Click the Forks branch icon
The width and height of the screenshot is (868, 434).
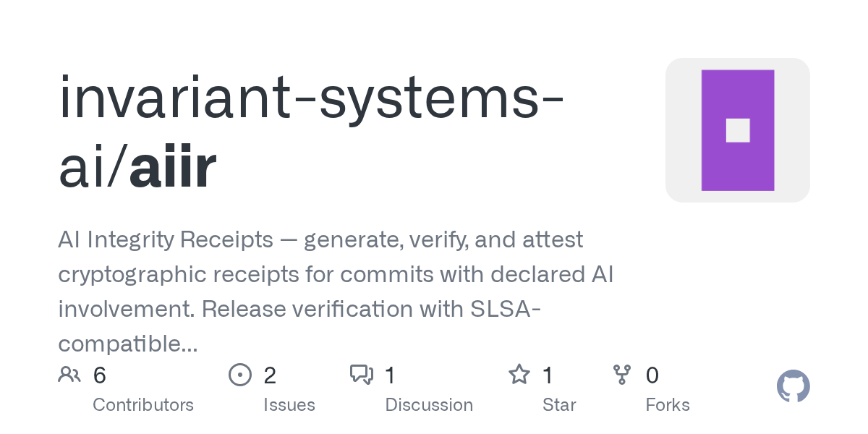pos(621,375)
